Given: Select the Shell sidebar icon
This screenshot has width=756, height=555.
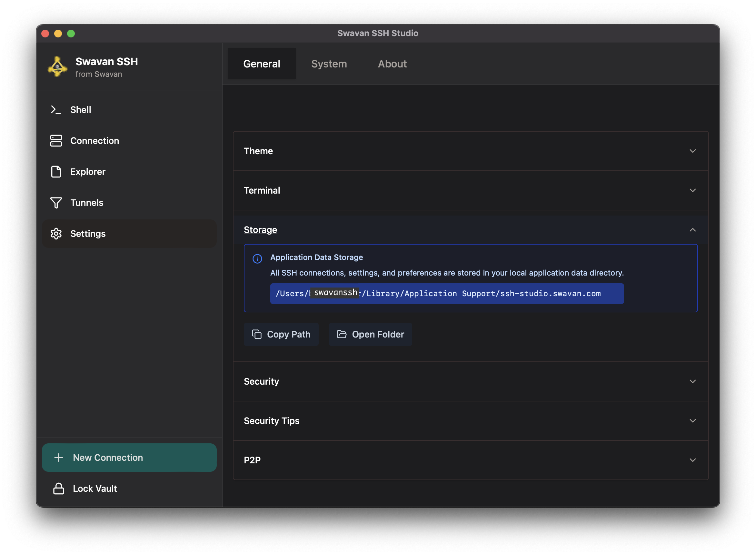Looking at the screenshot, I should coord(56,109).
